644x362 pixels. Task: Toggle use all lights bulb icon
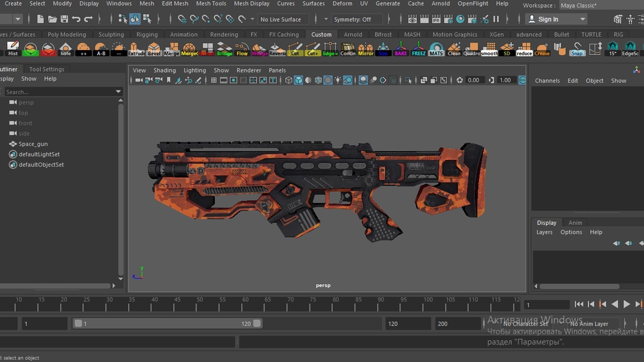338,80
